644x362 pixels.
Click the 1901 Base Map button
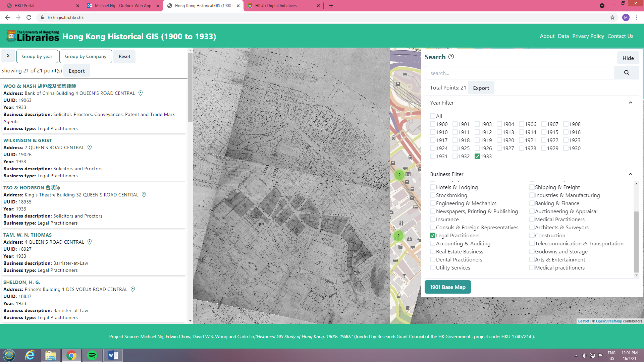(x=447, y=287)
